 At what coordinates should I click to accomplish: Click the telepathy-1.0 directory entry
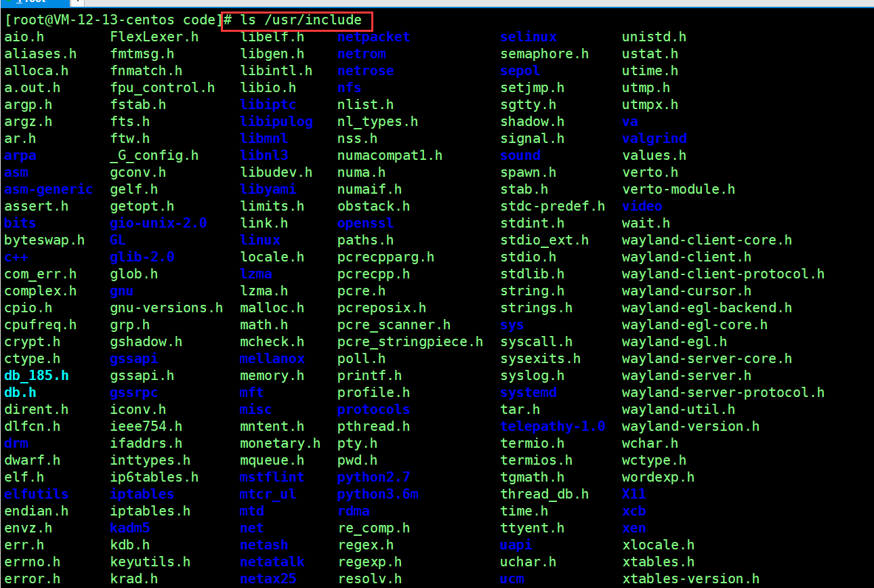click(552, 427)
